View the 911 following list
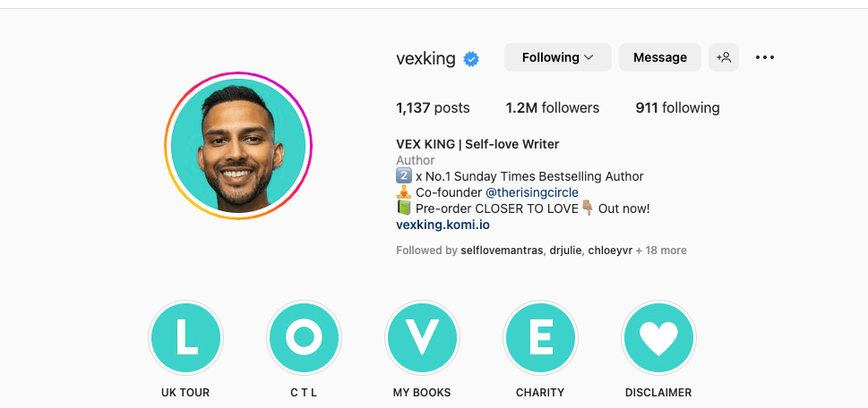The height and width of the screenshot is (408, 868). (x=677, y=107)
